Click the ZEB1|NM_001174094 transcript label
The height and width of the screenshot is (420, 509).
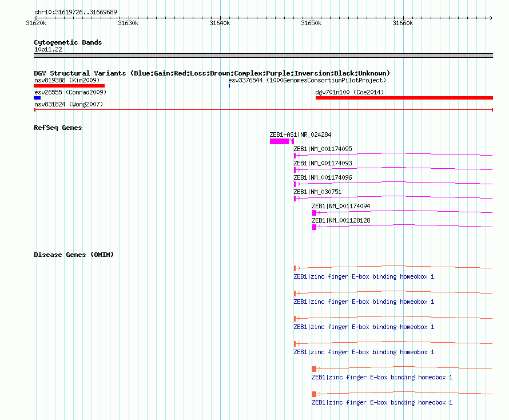[x=341, y=206]
